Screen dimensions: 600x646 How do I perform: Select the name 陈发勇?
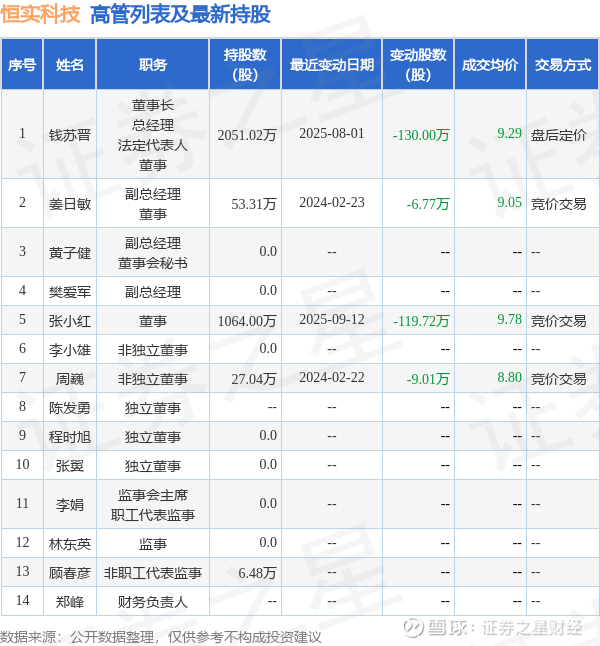[70, 408]
